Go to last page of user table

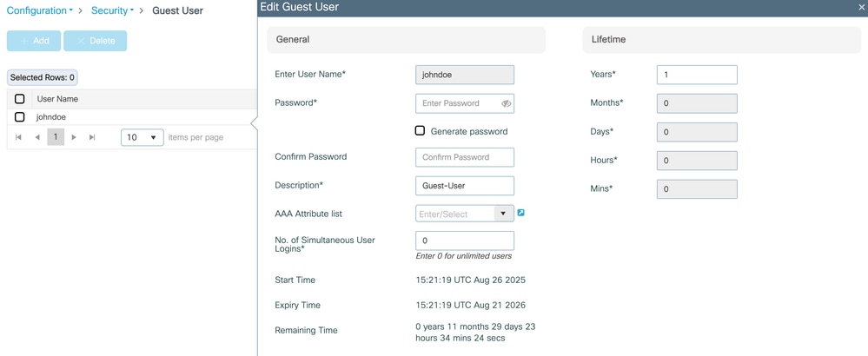(x=92, y=137)
